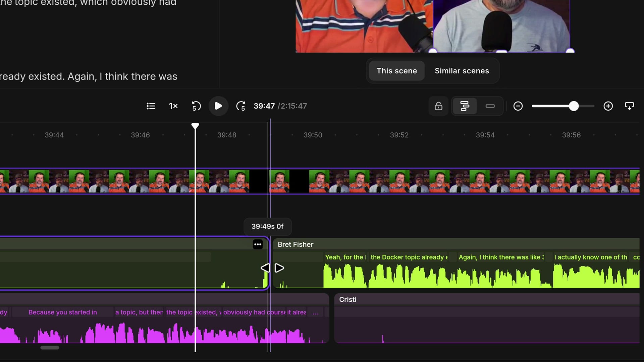Select caption 'the Docker topic already' clip
Viewport: 644px width, 362px height.
pos(409,257)
